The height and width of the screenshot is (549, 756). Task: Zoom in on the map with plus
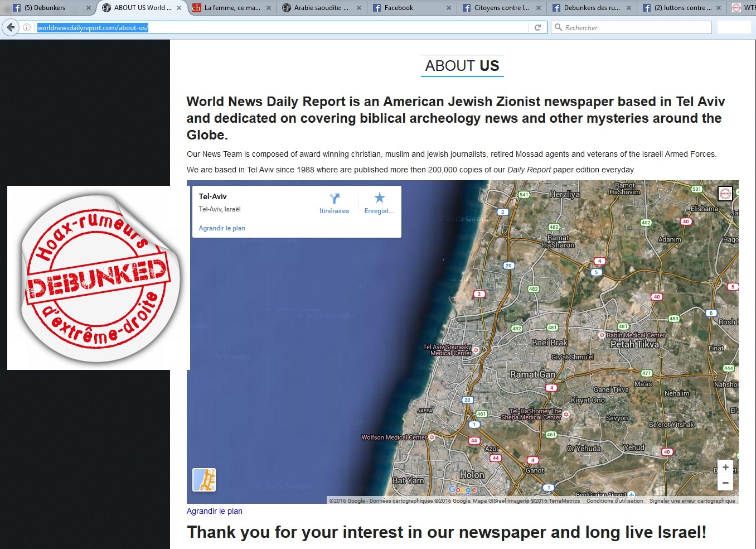(725, 468)
